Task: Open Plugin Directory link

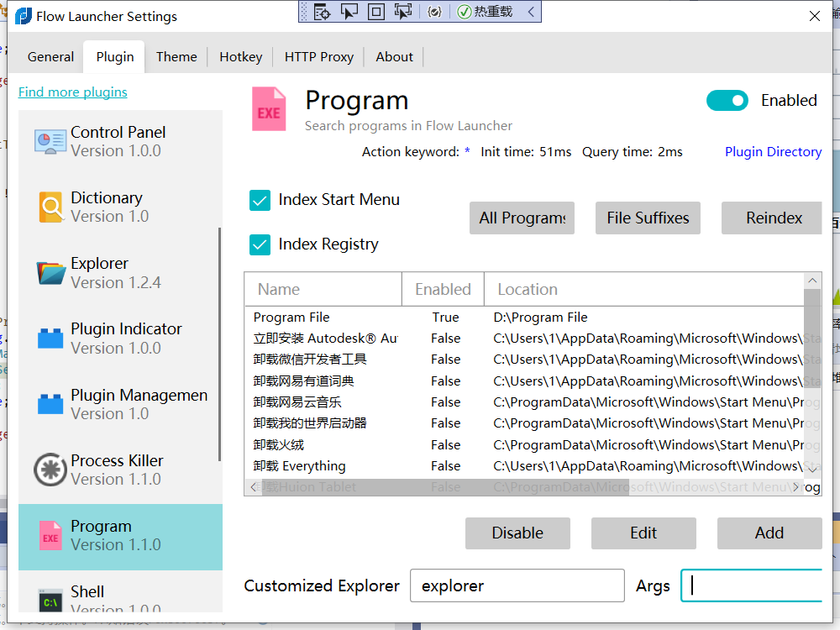Action: tap(773, 152)
